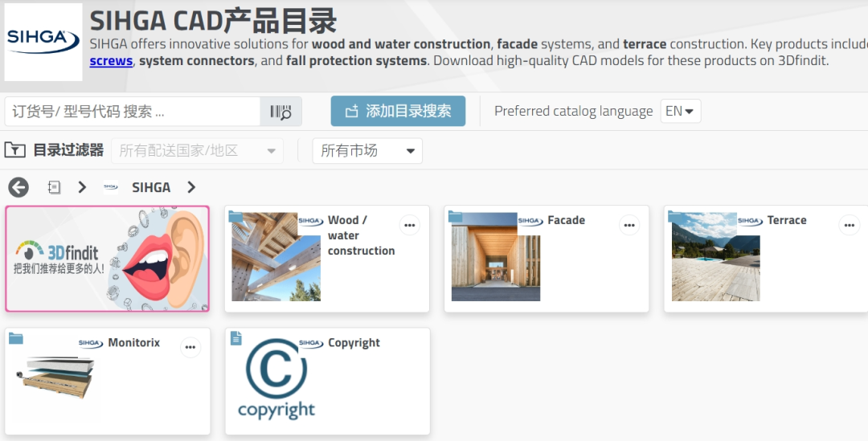Go back with the round arrow button
The image size is (868, 441).
pos(18,187)
